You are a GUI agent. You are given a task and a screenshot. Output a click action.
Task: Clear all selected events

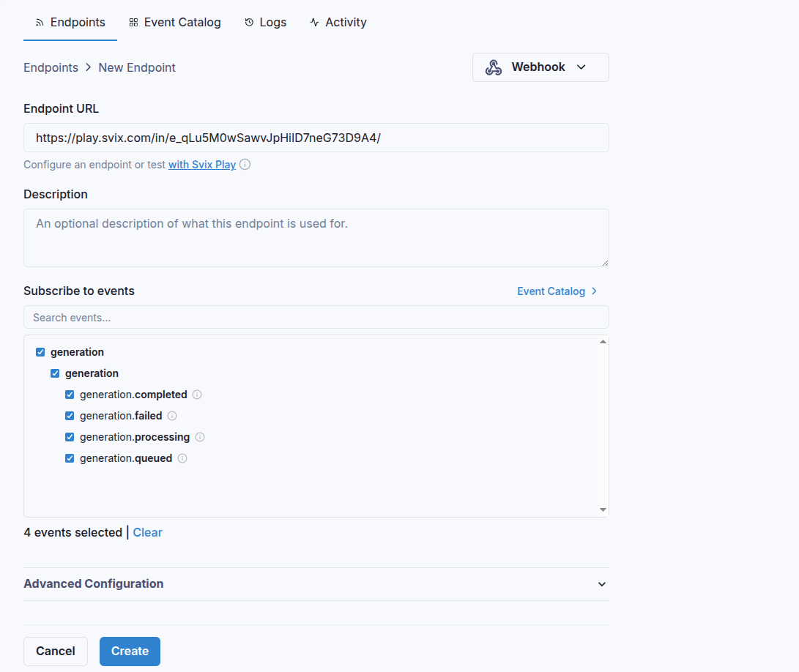147,532
